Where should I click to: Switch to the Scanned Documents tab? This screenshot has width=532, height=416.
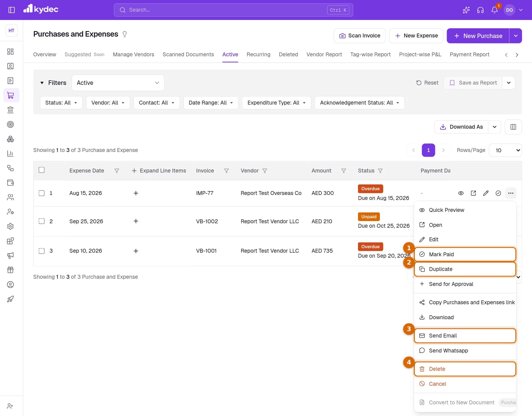(x=188, y=54)
